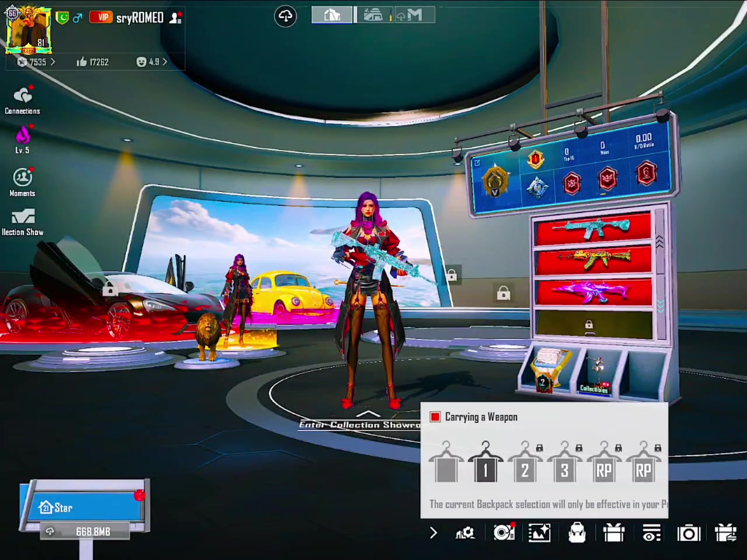Image resolution: width=747 pixels, height=560 pixels.
Task: Click Enter Collection Showroom
Action: coord(360,425)
